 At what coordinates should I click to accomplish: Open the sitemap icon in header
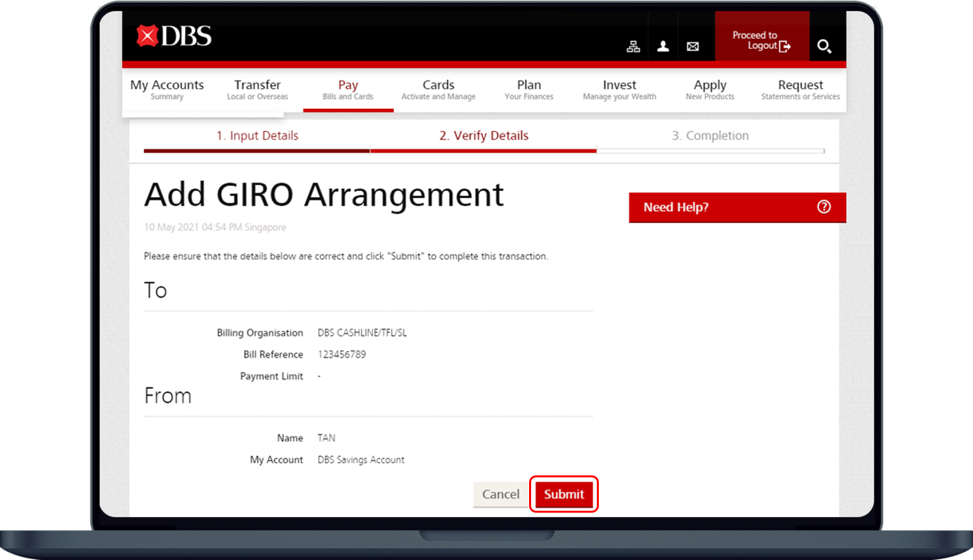(x=633, y=47)
